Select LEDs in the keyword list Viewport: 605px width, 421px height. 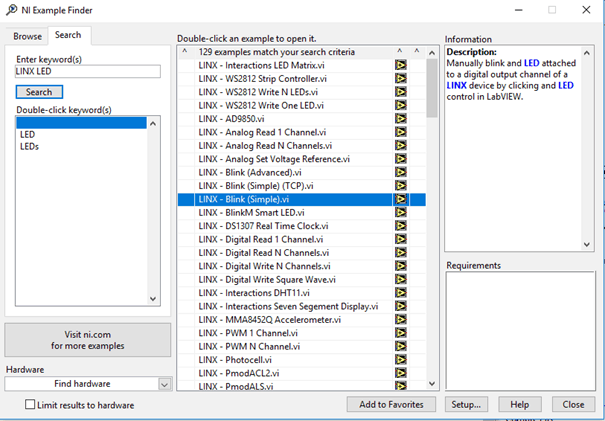[31, 146]
